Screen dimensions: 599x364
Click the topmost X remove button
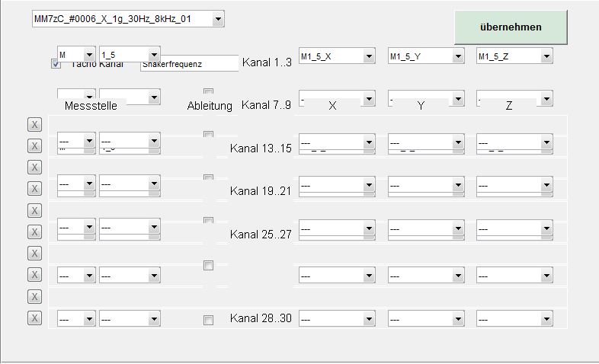34,124
